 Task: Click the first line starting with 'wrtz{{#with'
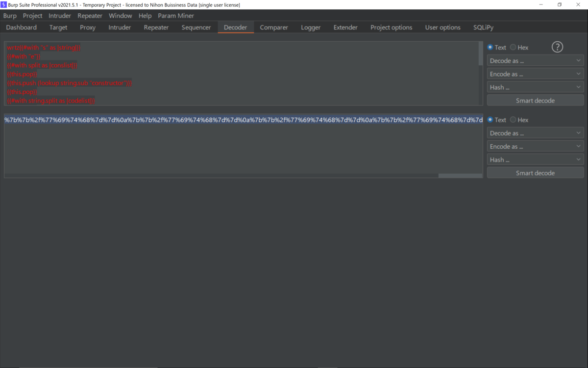click(44, 48)
